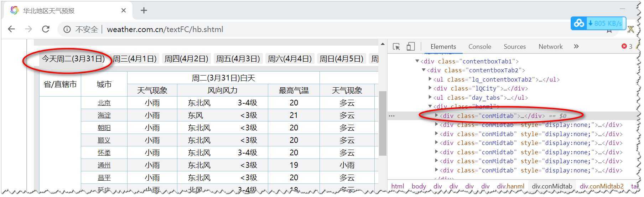Click the site info icon in address bar

(x=67, y=30)
